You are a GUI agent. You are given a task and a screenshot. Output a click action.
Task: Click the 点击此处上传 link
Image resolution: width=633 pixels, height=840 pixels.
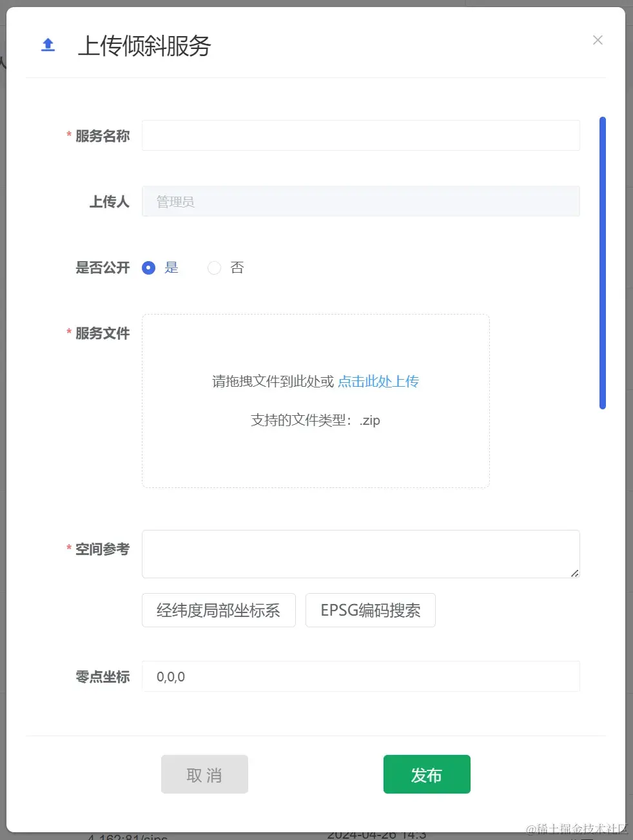378,382
